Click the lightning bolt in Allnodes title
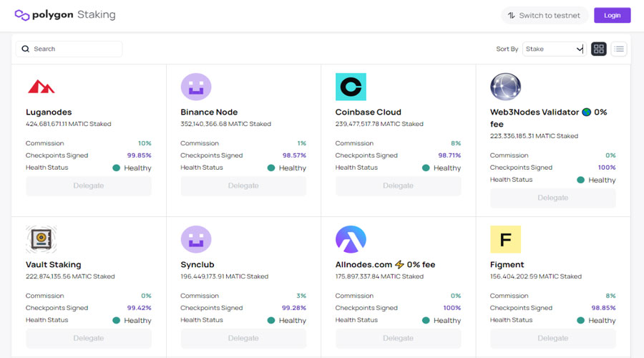 (x=399, y=264)
